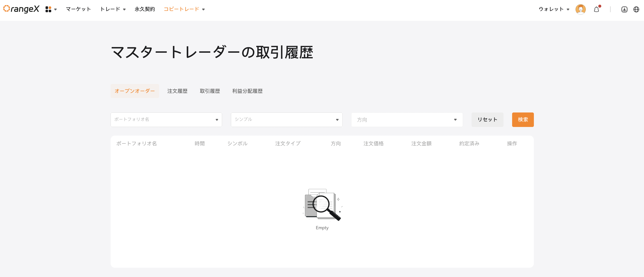The width and height of the screenshot is (644, 277).
Task: Switch to the 利益分配履歴 tab
Action: pyautogui.click(x=247, y=91)
